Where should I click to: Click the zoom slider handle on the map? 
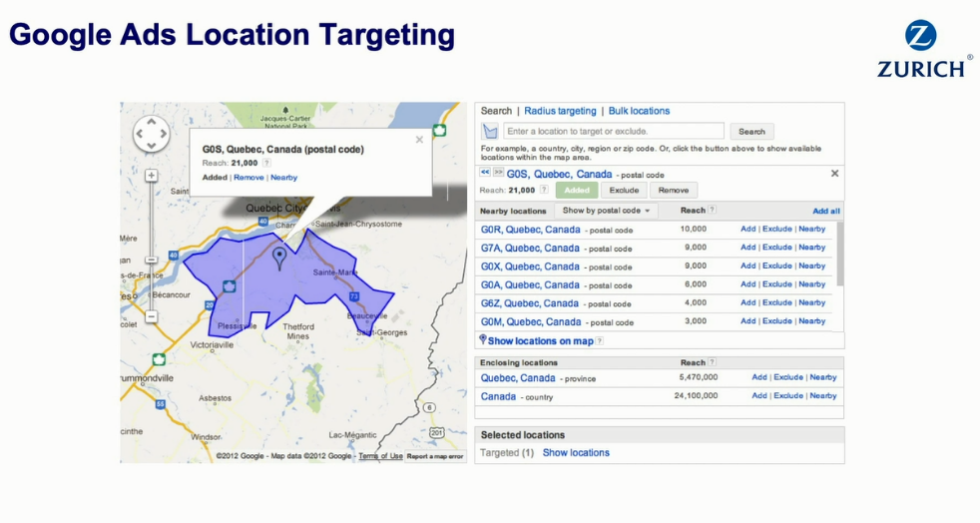pyautogui.click(x=152, y=260)
